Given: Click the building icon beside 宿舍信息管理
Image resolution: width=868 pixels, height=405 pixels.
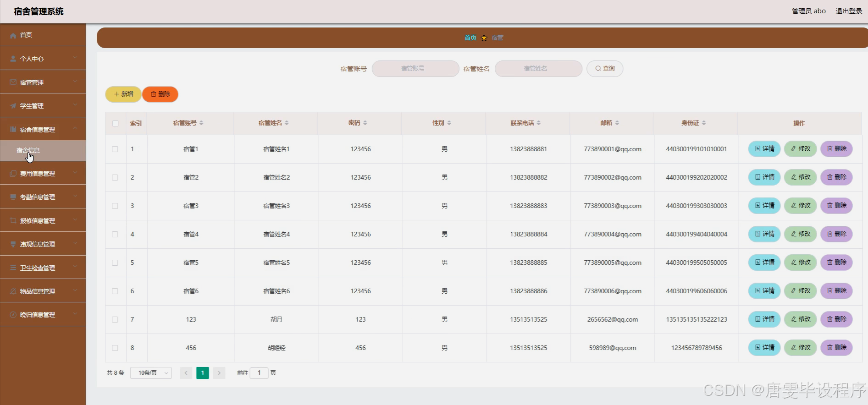Looking at the screenshot, I should pyautogui.click(x=13, y=130).
